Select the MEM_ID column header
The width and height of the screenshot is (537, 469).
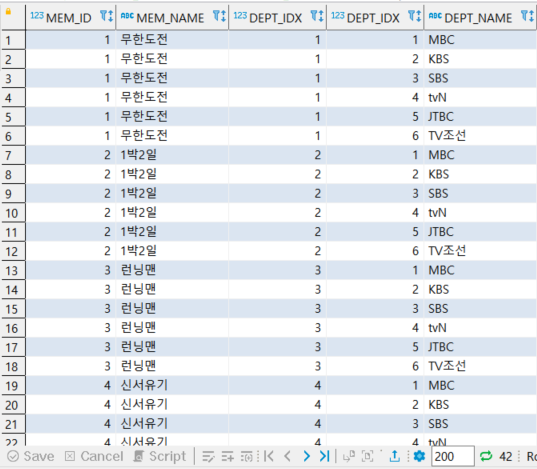tap(71, 16)
